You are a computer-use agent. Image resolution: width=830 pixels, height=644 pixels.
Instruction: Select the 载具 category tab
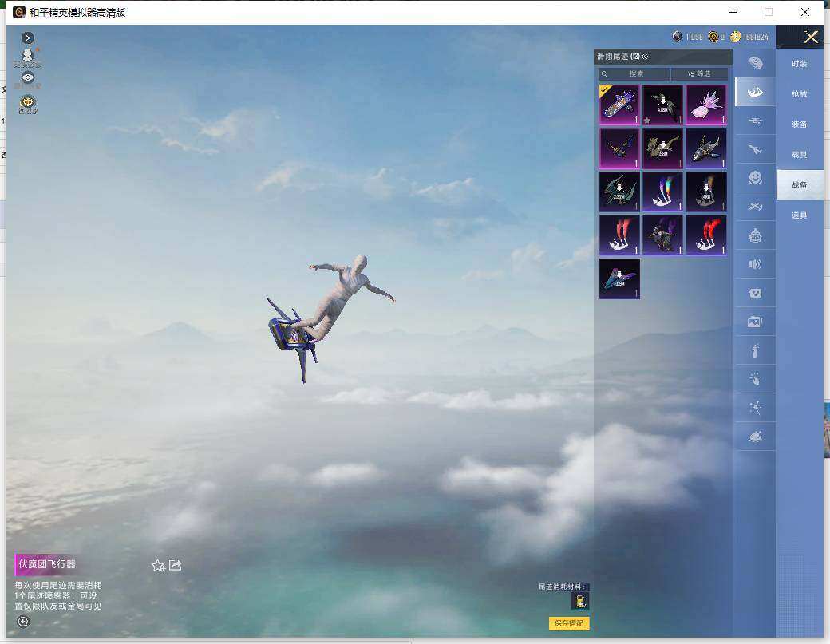[800, 155]
